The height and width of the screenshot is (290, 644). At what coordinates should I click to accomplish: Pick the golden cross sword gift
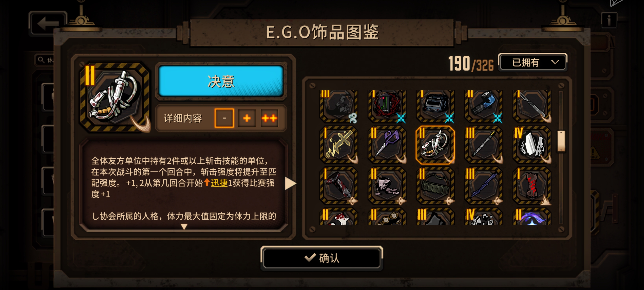tap(339, 145)
